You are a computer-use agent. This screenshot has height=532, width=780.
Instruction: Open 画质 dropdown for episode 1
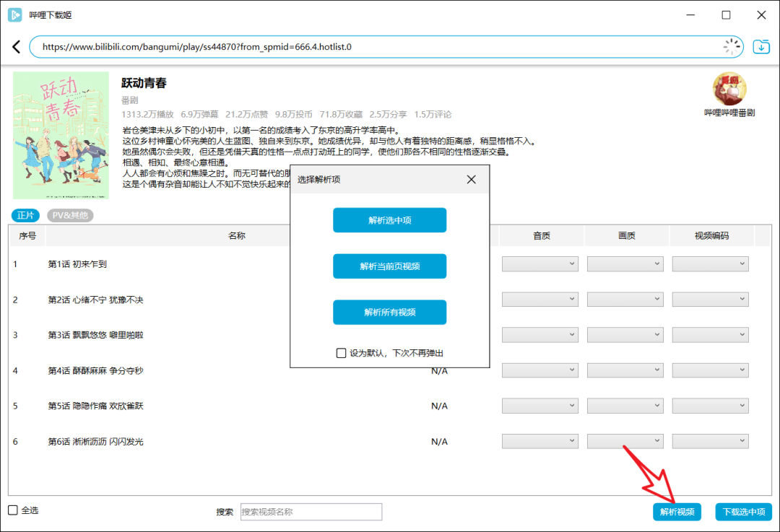[625, 264]
